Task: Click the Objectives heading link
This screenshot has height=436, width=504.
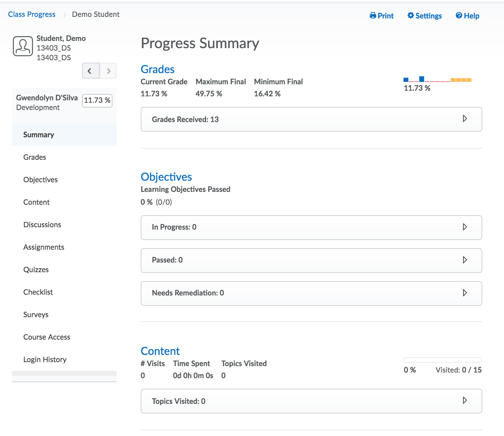Action: [x=166, y=177]
